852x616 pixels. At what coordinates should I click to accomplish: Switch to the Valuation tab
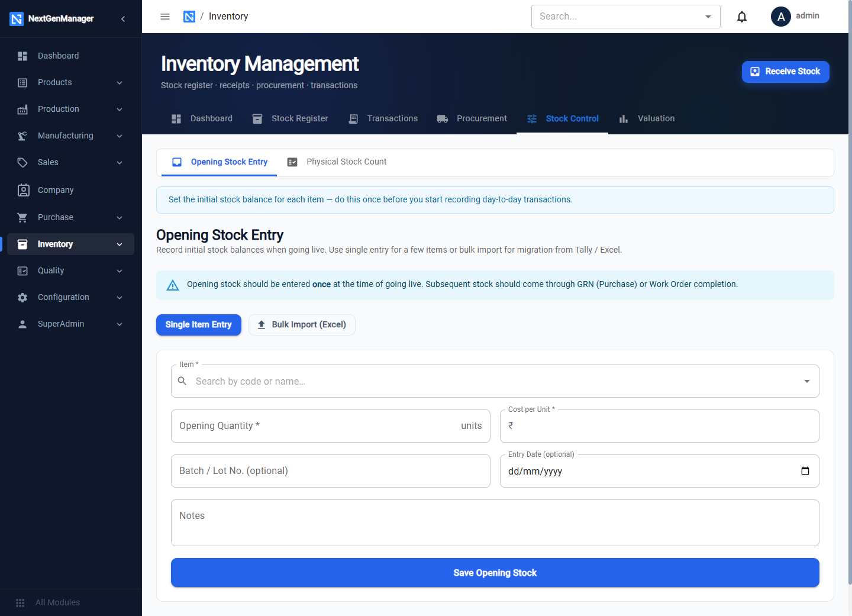[x=646, y=118]
